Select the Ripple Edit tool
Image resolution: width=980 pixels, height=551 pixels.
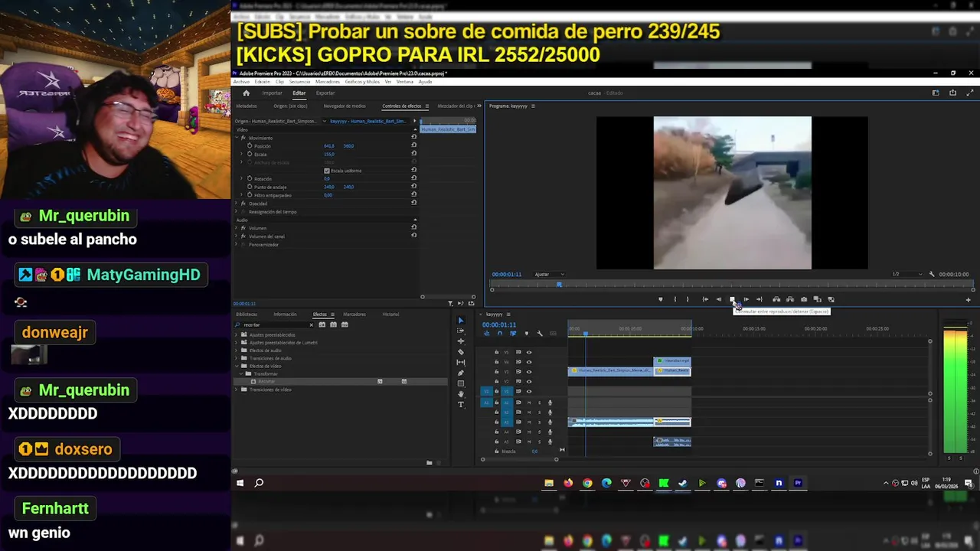point(460,341)
